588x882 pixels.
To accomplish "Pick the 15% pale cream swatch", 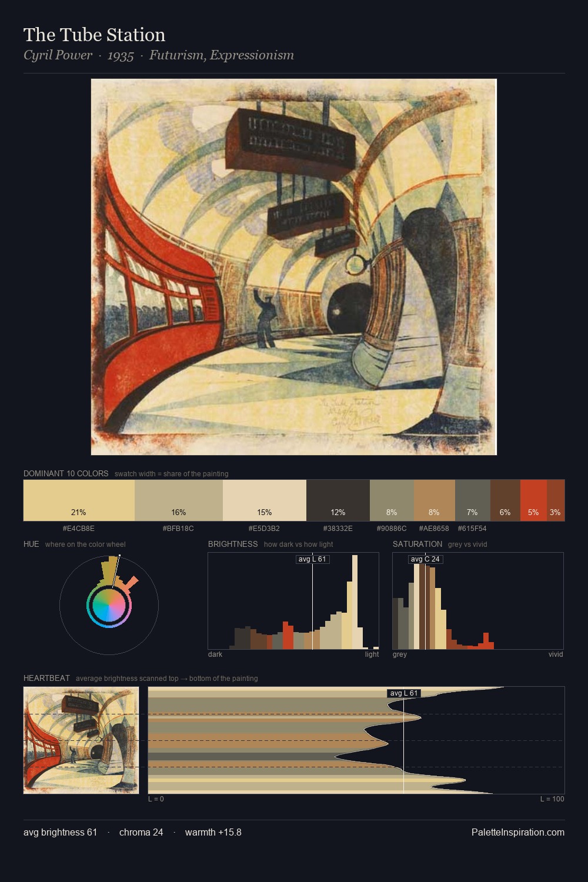I will point(265,500).
